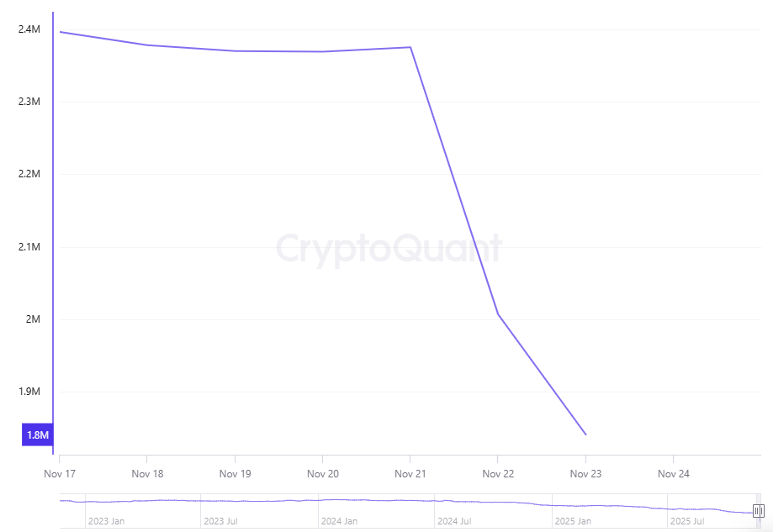Select 2025 Jul on the navigator timeline
Viewport: 773px width, 532px height.
[x=686, y=521]
